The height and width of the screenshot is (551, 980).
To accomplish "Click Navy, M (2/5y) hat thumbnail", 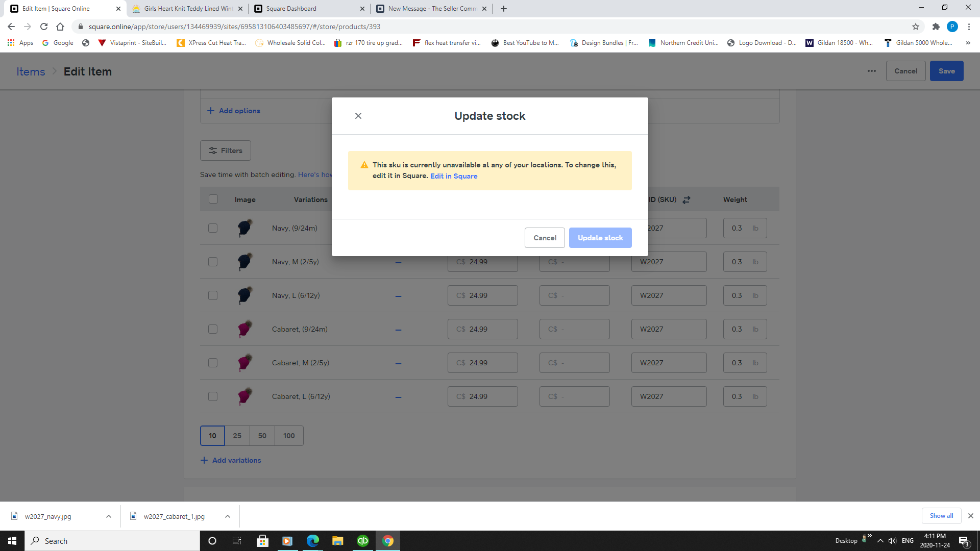I will coord(245,262).
